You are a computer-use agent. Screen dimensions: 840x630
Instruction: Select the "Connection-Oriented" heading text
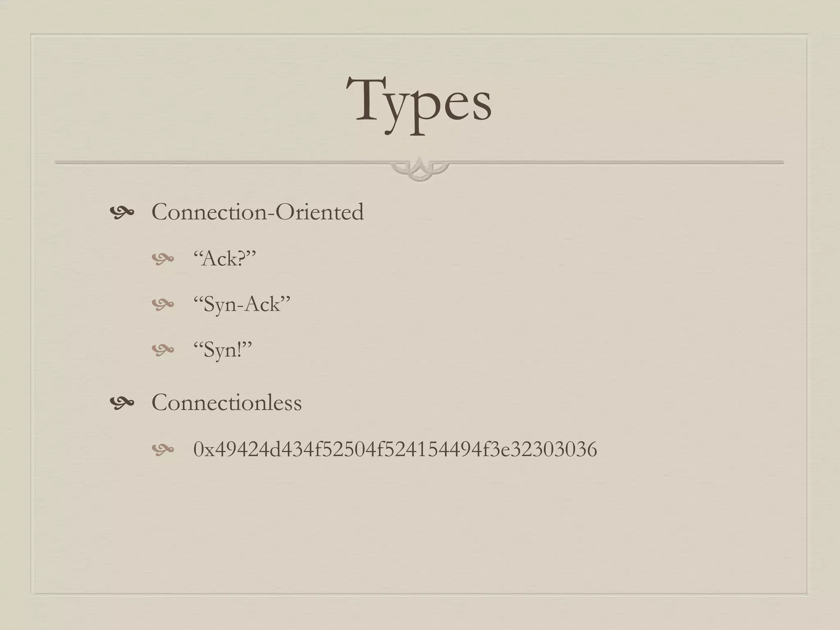258,212
